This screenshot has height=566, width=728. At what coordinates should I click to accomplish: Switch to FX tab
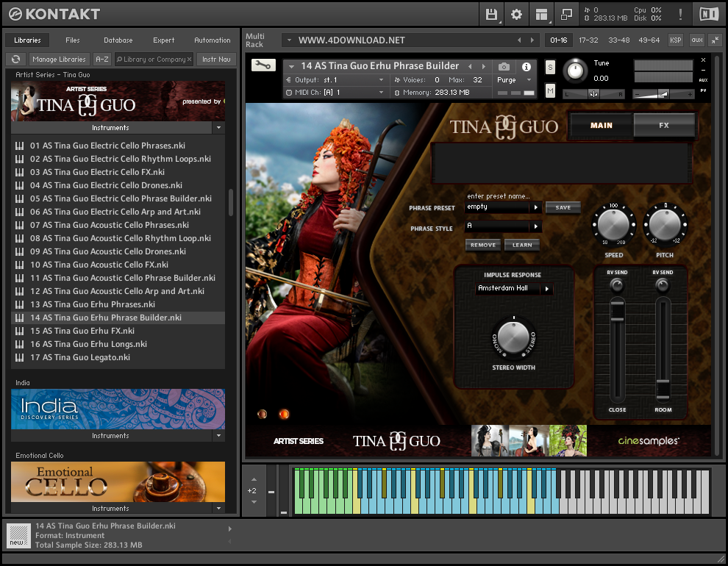pos(664,125)
